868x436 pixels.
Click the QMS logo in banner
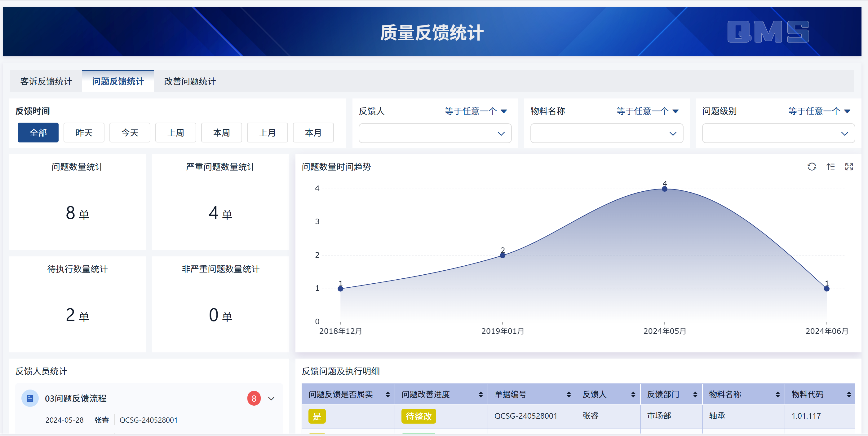pyautogui.click(x=768, y=32)
